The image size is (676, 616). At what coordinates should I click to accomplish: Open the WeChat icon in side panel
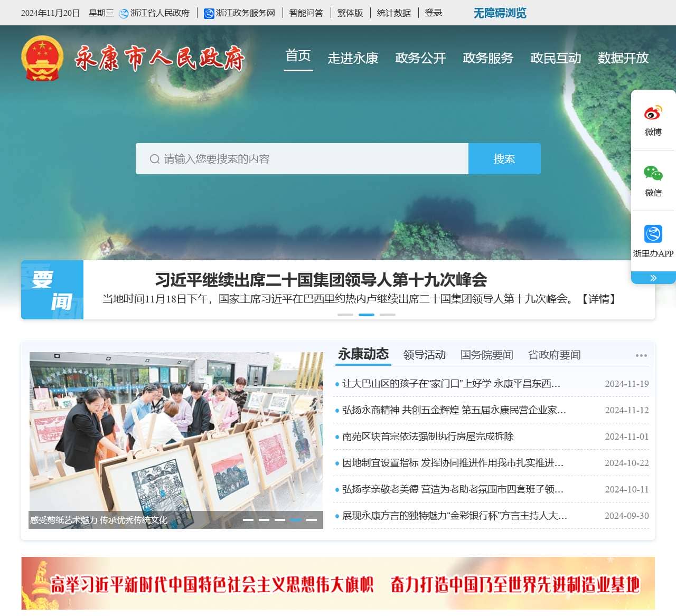(x=653, y=173)
